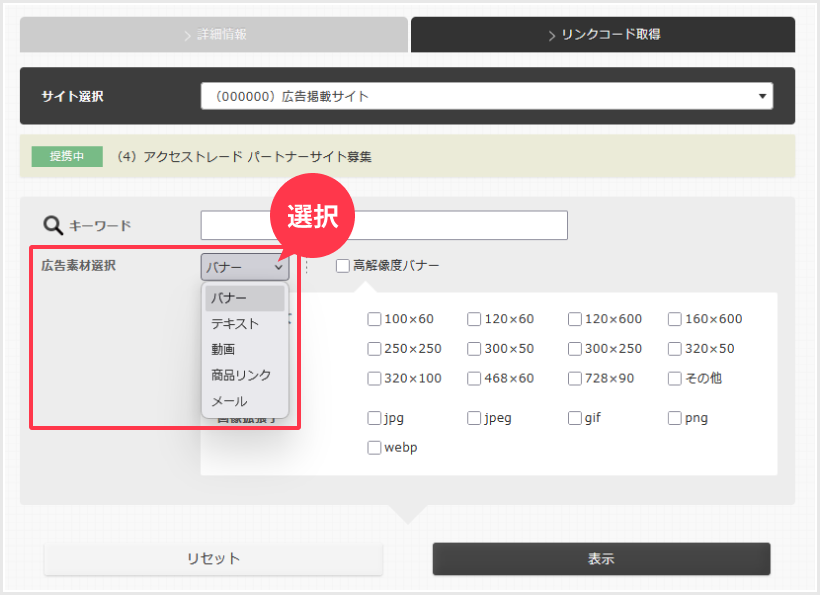Open the 広告素材選択 バナー dropdown

click(x=244, y=267)
